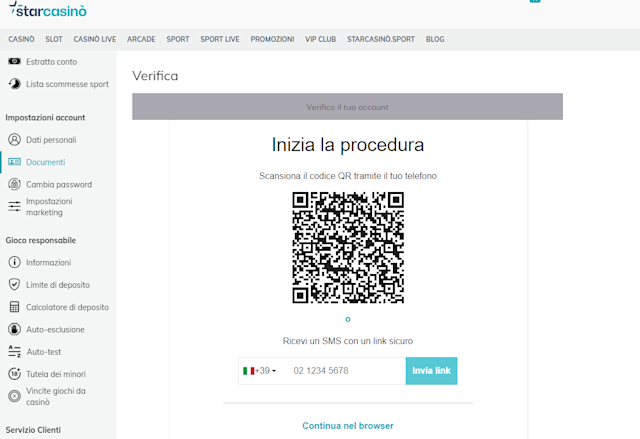Click the Limite di deposito shield icon
This screenshot has width=640, height=439.
[14, 284]
